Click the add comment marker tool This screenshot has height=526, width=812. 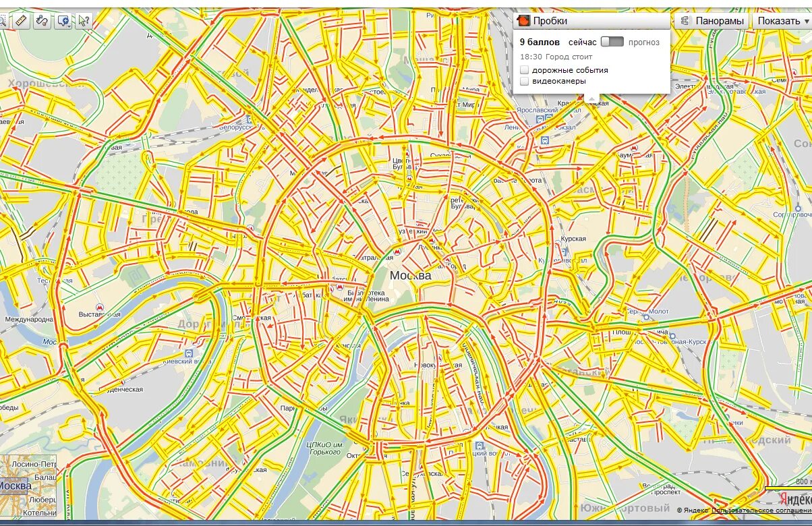click(x=62, y=21)
